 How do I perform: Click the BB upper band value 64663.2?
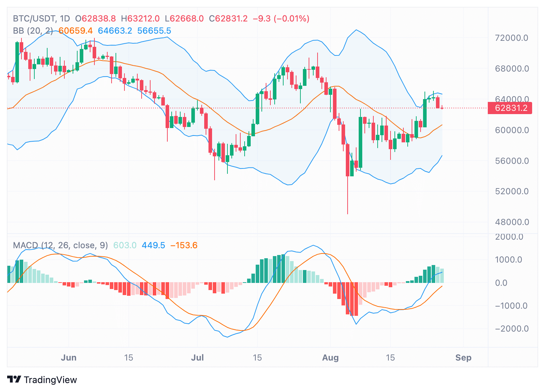[115, 31]
